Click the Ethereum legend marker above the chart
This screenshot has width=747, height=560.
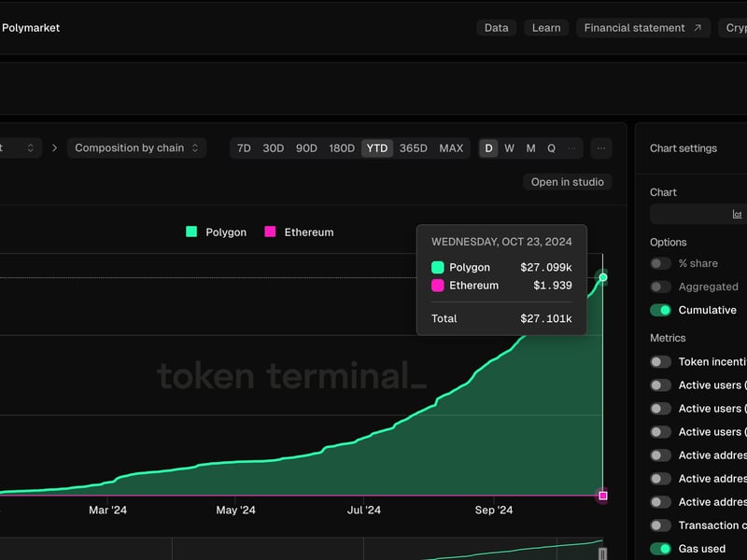(269, 231)
